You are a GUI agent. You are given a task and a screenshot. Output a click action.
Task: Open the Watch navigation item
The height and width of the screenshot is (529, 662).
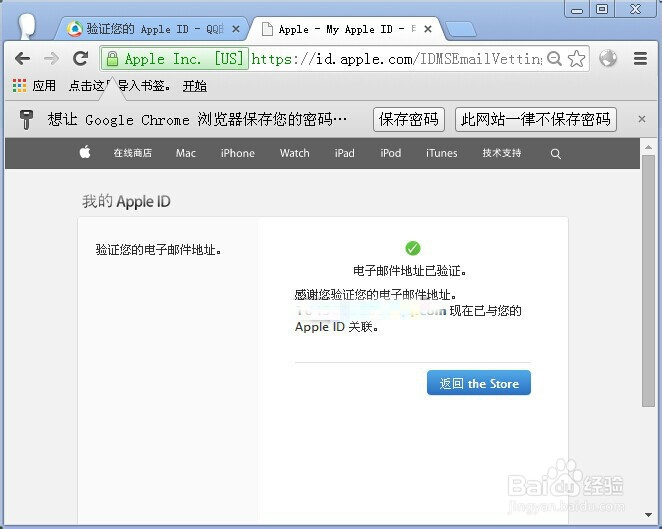click(x=295, y=153)
